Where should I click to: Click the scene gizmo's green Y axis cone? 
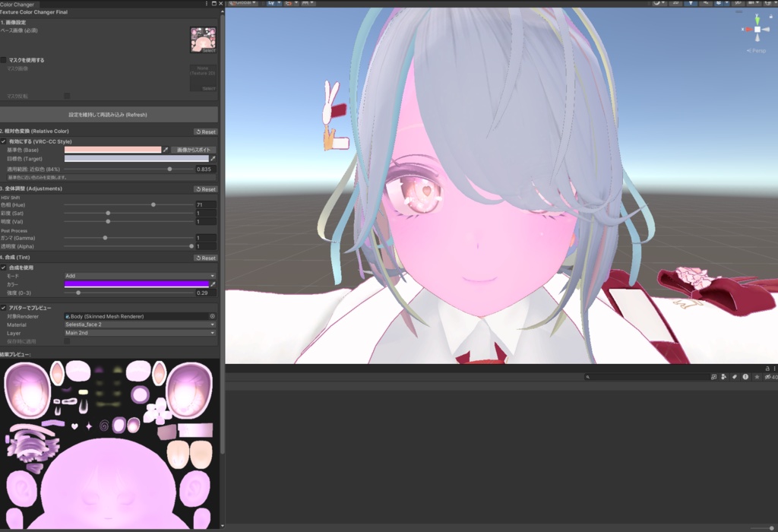coord(757,21)
